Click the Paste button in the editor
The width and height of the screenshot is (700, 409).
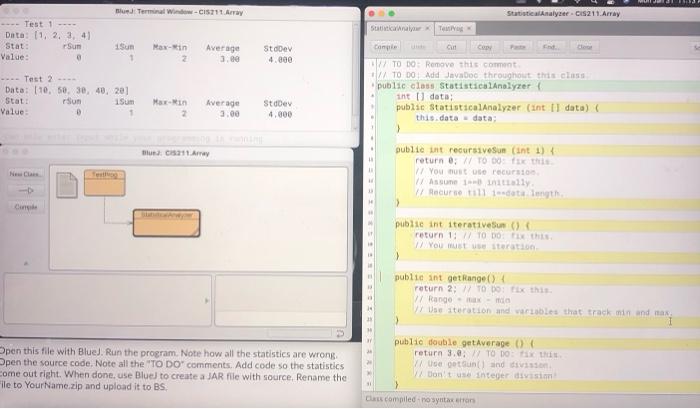coord(517,47)
